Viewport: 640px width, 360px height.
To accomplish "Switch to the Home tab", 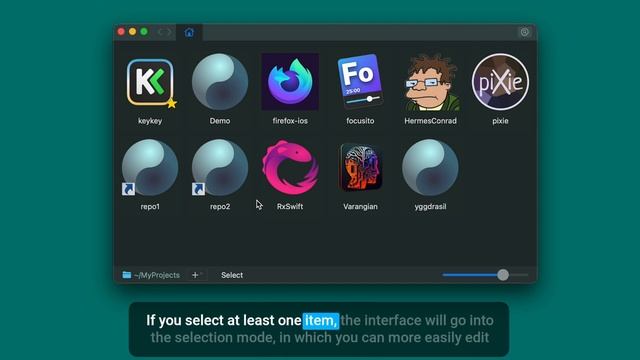I will tap(189, 32).
